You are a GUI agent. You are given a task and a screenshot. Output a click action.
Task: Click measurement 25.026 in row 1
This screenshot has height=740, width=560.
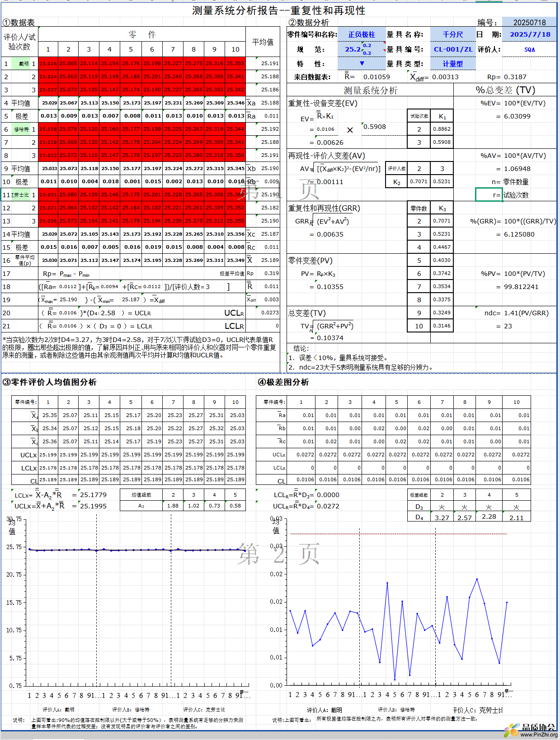[48, 64]
